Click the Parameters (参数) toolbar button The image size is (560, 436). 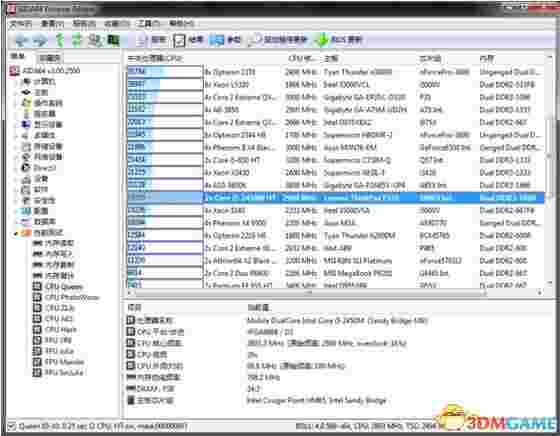pyautogui.click(x=225, y=40)
